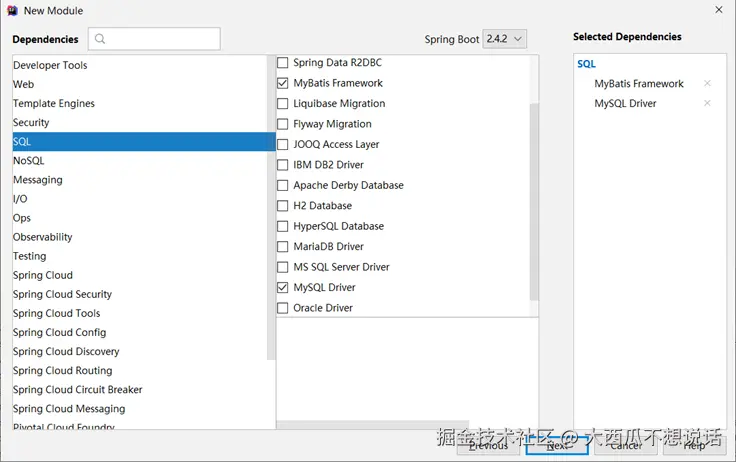Select Spring Cloud Circuit Breaker category

point(139,390)
